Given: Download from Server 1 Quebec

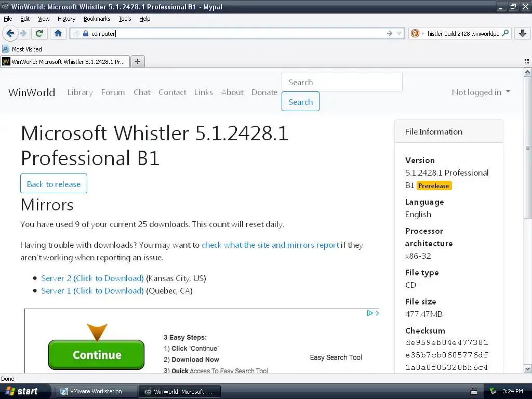Looking at the screenshot, I should tap(92, 291).
